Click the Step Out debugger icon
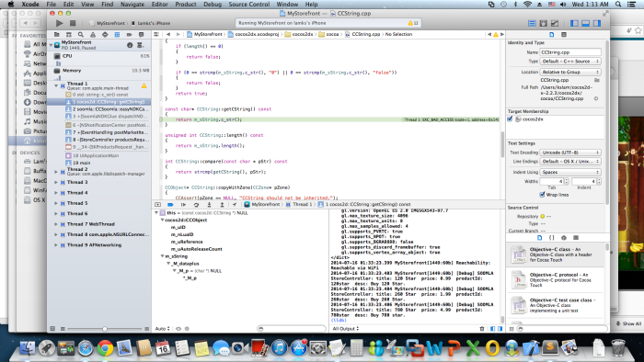Viewport: 644px width, 362px height. (x=222, y=204)
